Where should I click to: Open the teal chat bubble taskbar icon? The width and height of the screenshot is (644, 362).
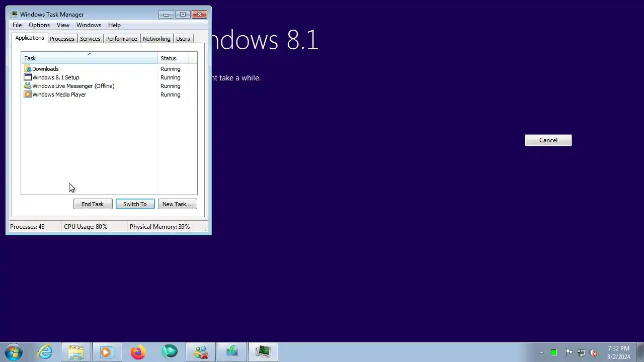[170, 352]
